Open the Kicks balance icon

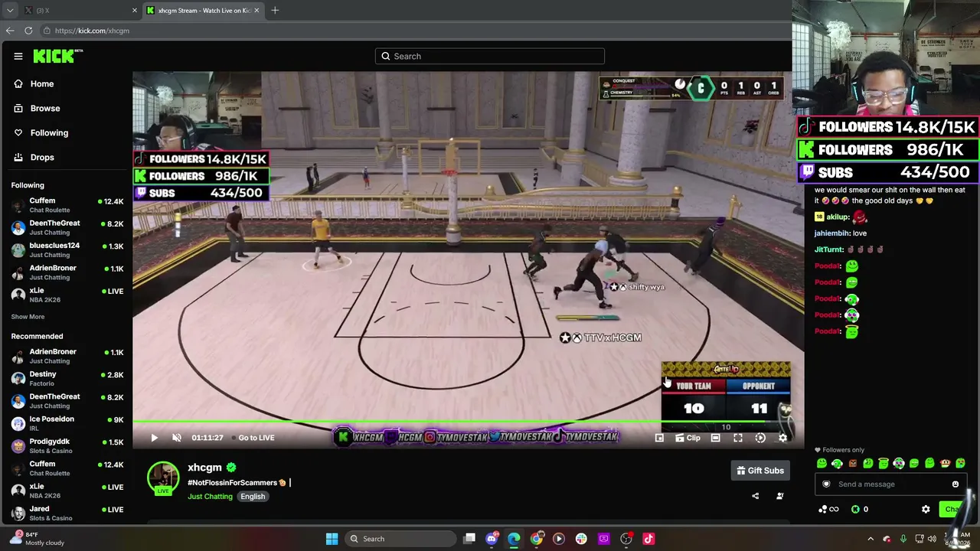pyautogui.click(x=856, y=510)
